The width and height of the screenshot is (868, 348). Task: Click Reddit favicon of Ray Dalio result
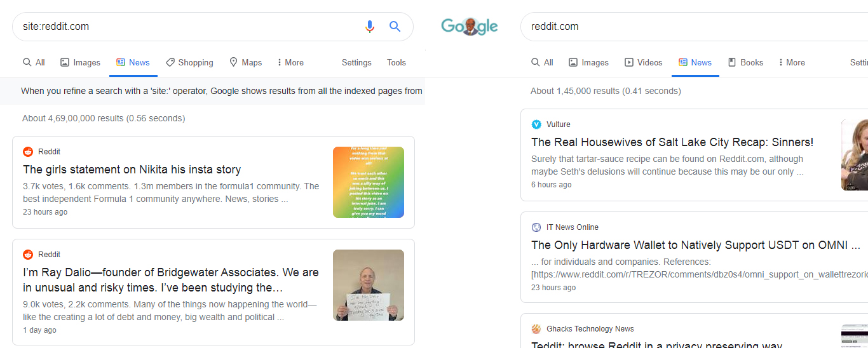point(28,255)
